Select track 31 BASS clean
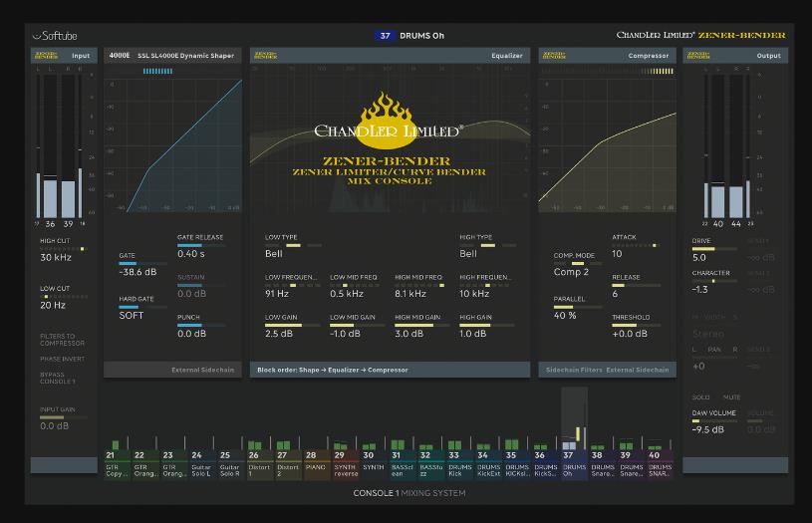The height and width of the screenshot is (523, 812). [x=402, y=463]
